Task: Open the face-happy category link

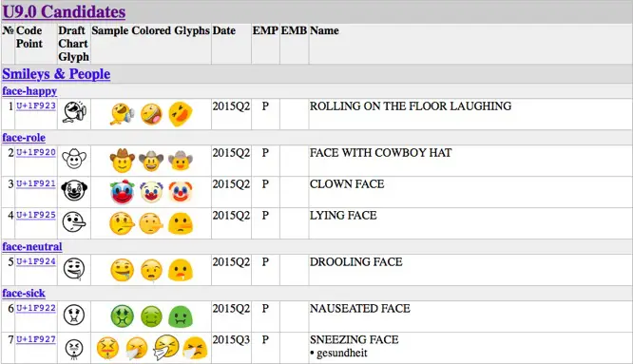Action: pos(29,91)
